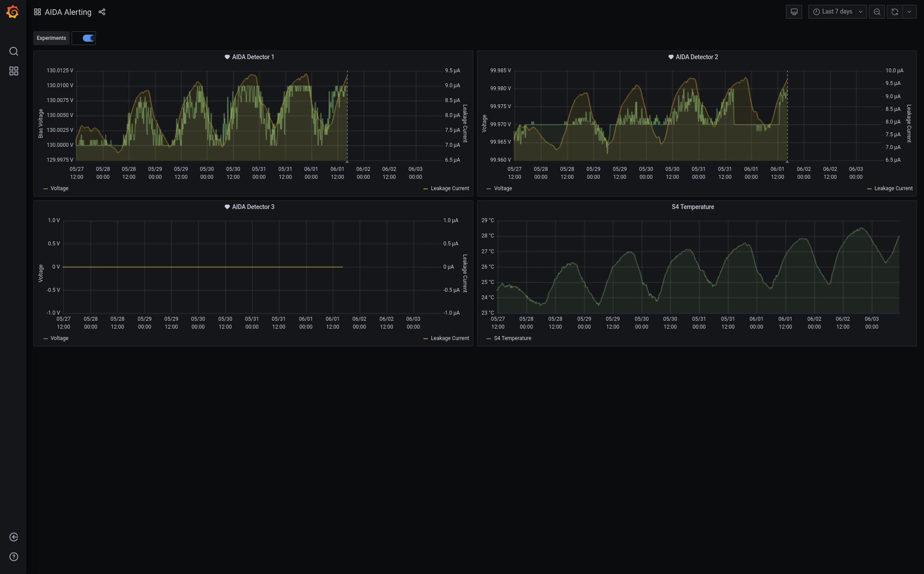The height and width of the screenshot is (574, 924).
Task: Click the sign-in arrow icon in sidebar
Action: tap(14, 537)
